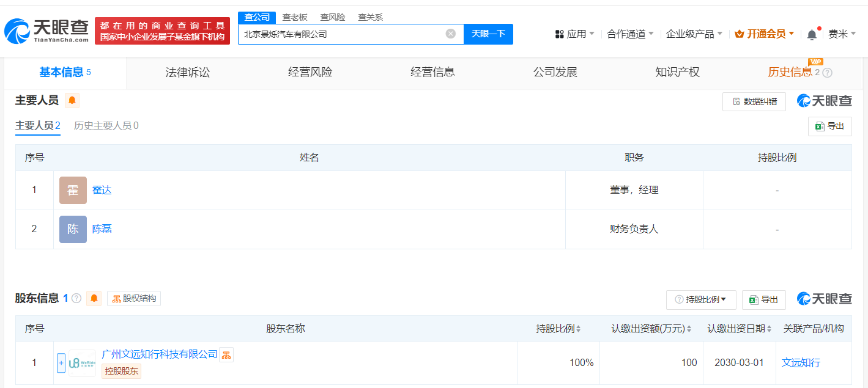The image size is (868, 388).
Task: Click the red promotional banner
Action: (162, 31)
